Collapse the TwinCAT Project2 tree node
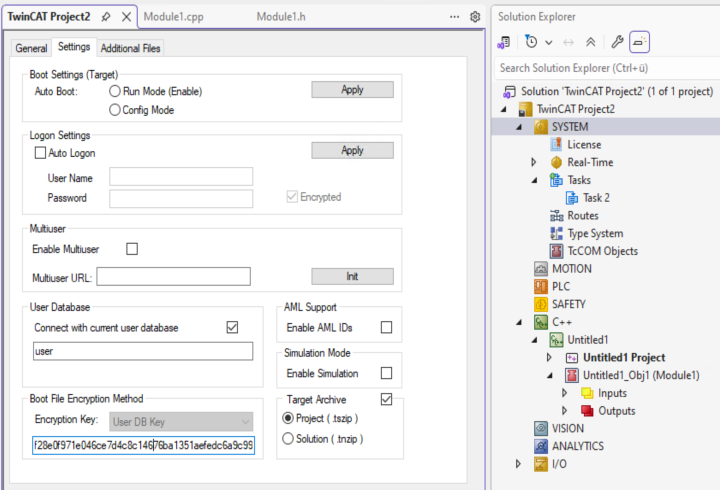The height and width of the screenshot is (490, 720). (504, 109)
